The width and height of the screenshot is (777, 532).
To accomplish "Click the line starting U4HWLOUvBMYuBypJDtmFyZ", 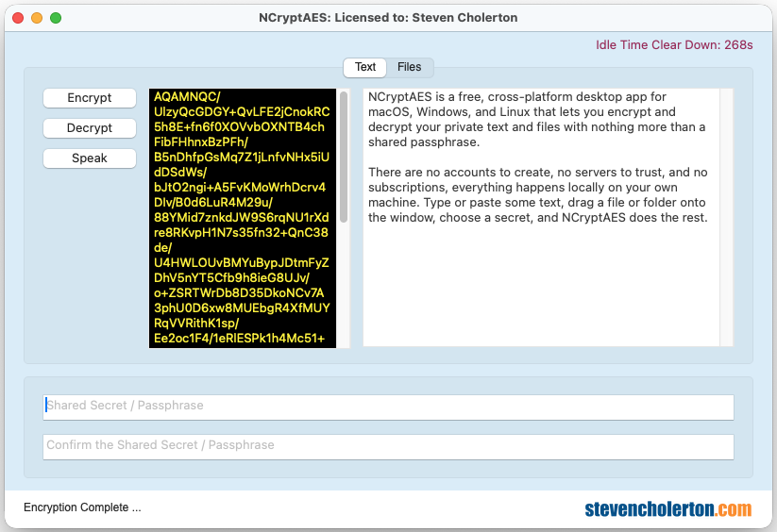I will tap(242, 263).
